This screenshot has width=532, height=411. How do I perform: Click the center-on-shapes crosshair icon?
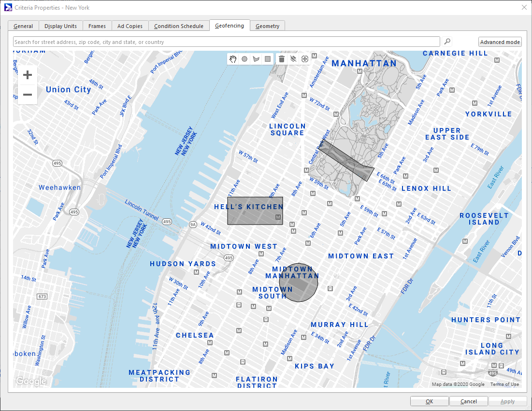tap(305, 59)
